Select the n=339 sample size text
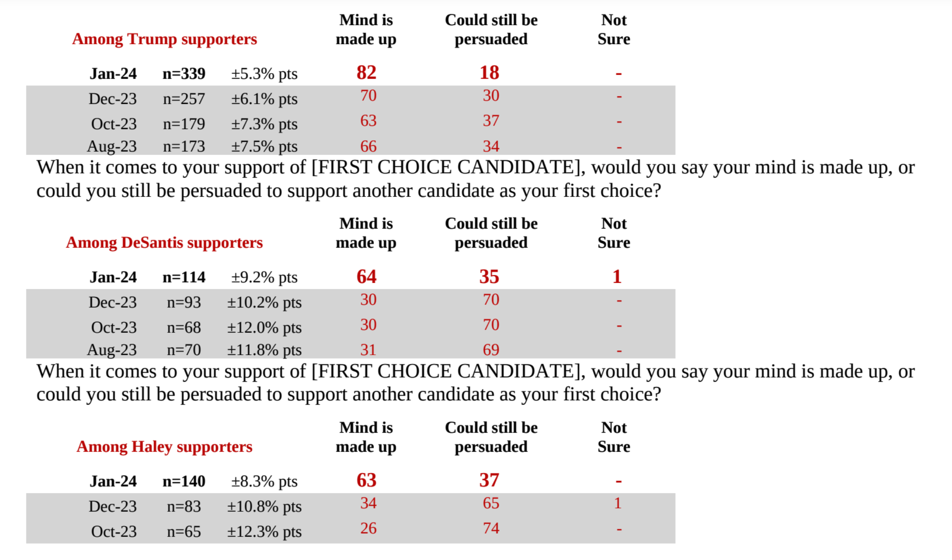952x560 pixels. pyautogui.click(x=184, y=74)
